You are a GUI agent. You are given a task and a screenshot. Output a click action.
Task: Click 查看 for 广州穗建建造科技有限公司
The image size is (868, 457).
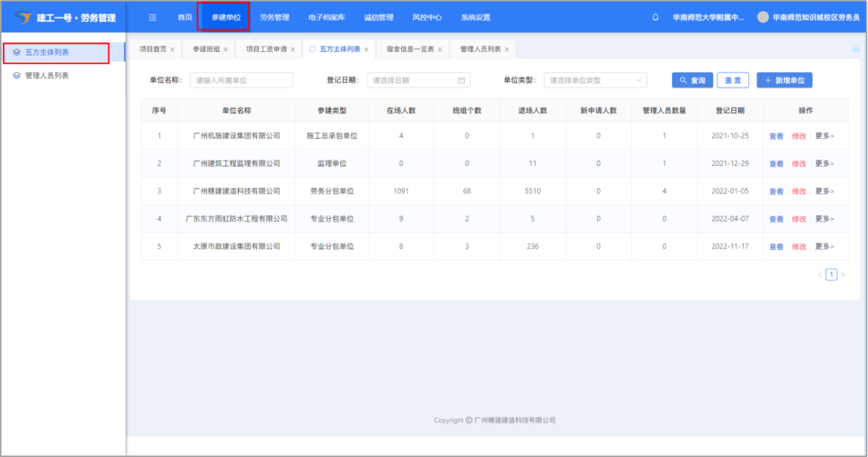(776, 192)
